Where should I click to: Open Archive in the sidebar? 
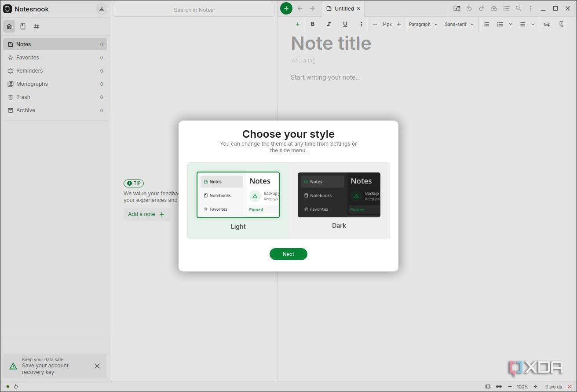coord(55,110)
